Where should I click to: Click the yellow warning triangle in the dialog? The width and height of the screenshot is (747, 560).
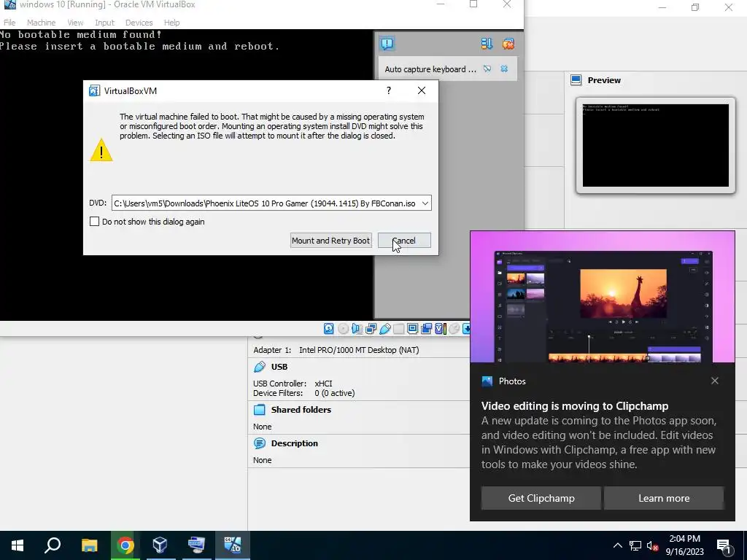point(101,150)
